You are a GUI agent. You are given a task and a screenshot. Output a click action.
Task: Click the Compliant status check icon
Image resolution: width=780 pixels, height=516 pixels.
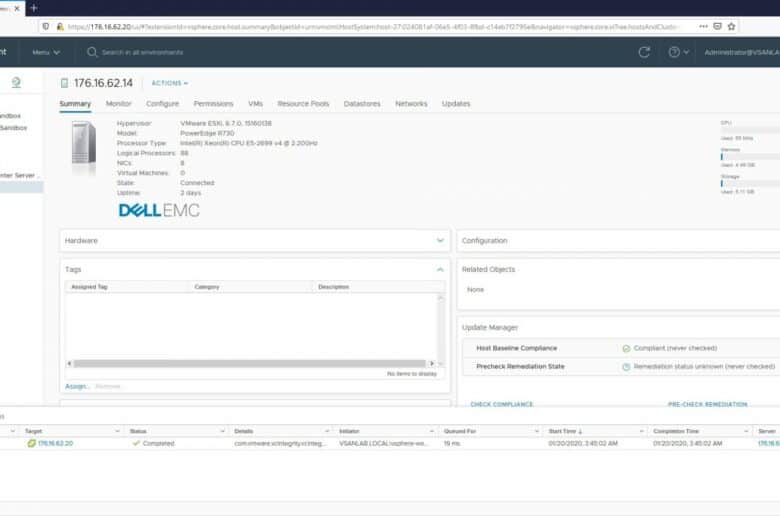pyautogui.click(x=626, y=348)
